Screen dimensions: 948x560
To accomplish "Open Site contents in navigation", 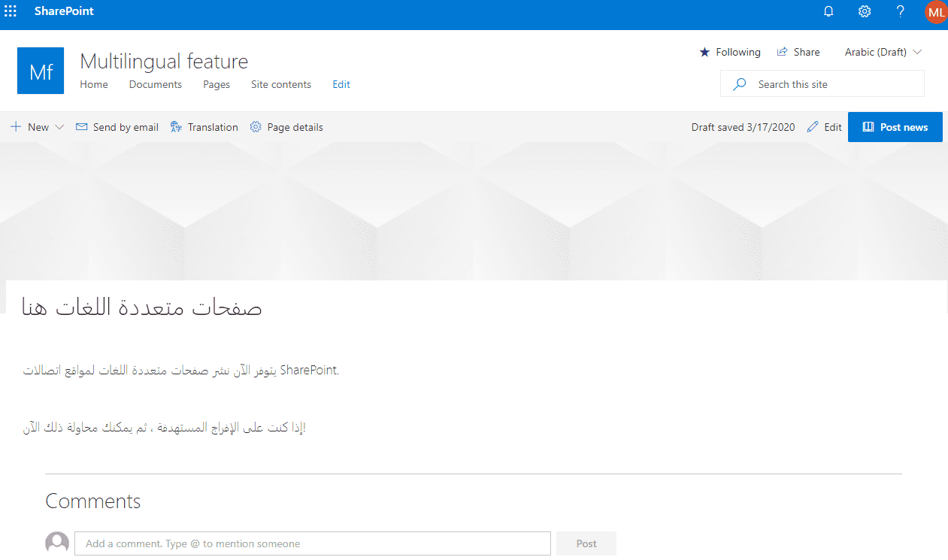I will tap(281, 84).
